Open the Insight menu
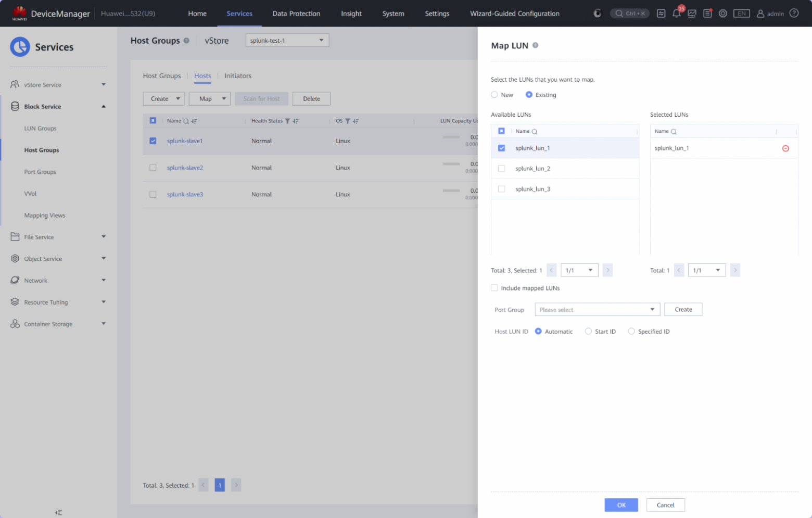812x518 pixels. [x=351, y=14]
